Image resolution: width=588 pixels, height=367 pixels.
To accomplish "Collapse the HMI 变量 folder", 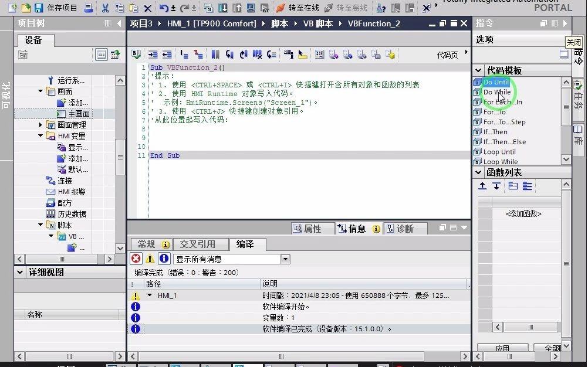I will pos(40,135).
